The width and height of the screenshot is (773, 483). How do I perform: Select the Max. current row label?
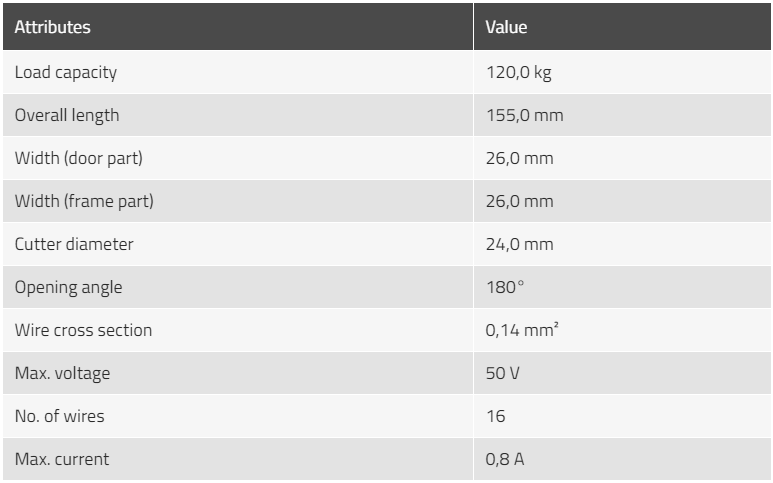(x=62, y=459)
